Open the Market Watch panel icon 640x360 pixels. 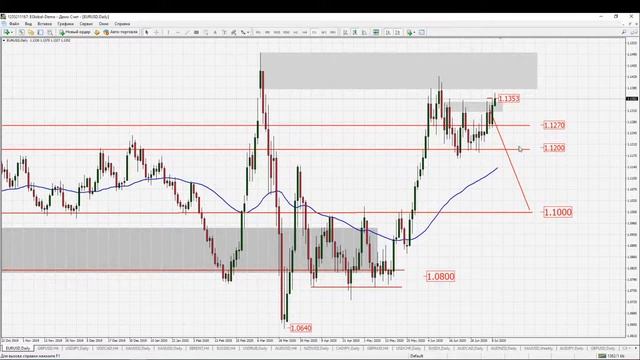[x=21, y=32]
